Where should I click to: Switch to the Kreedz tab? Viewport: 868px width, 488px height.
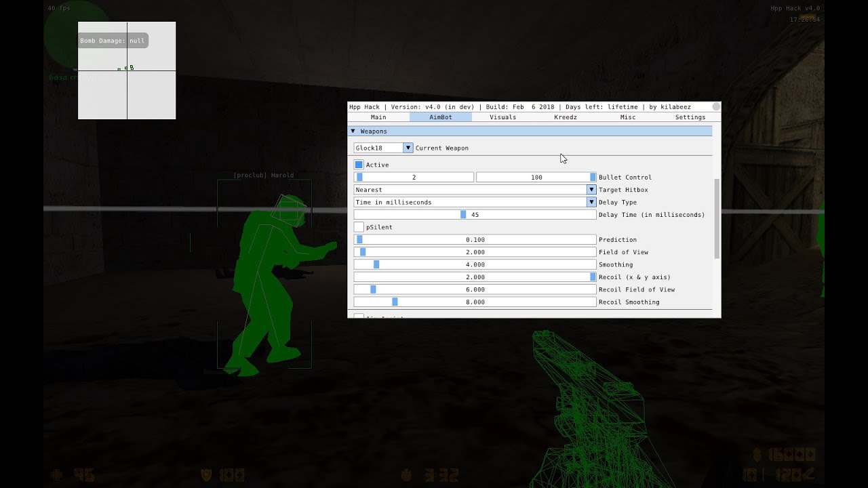[x=566, y=117]
